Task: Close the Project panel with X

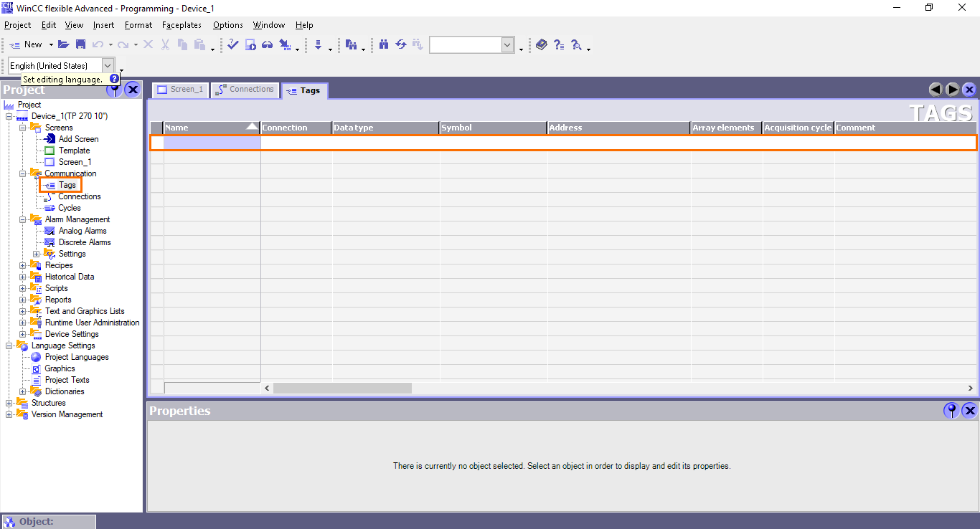Action: (133, 90)
